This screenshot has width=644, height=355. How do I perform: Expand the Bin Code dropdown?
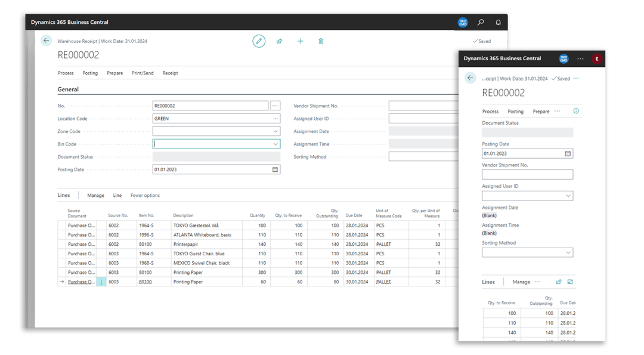tap(275, 144)
